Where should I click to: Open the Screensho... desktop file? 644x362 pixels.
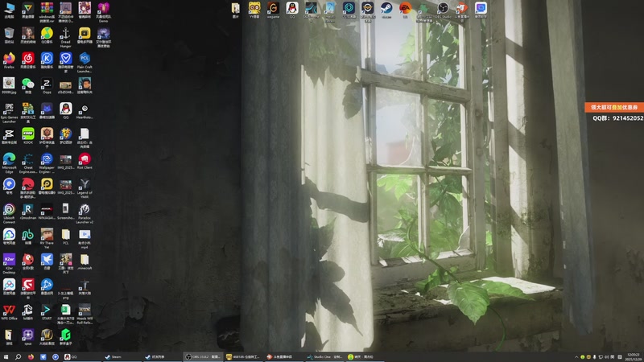tap(66, 212)
